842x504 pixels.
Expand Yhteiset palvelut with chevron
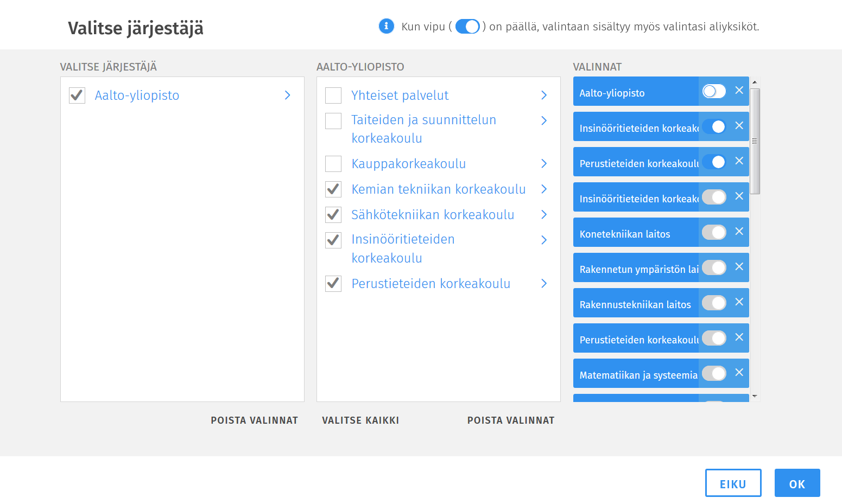[x=544, y=95]
